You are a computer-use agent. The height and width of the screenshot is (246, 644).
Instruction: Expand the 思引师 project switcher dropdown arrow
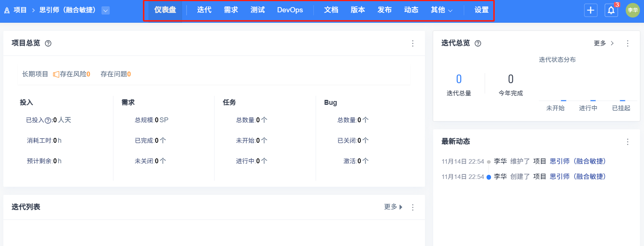pos(106,10)
